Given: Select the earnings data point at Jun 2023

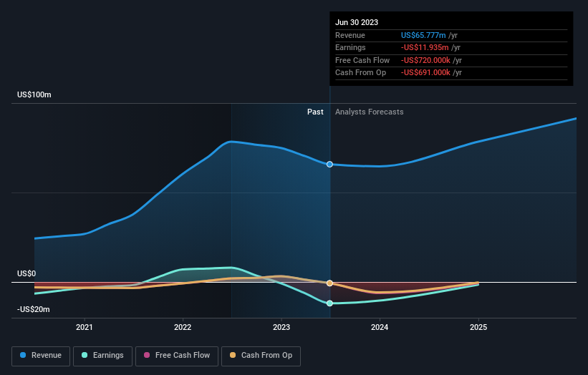Looking at the screenshot, I should coord(329,303).
